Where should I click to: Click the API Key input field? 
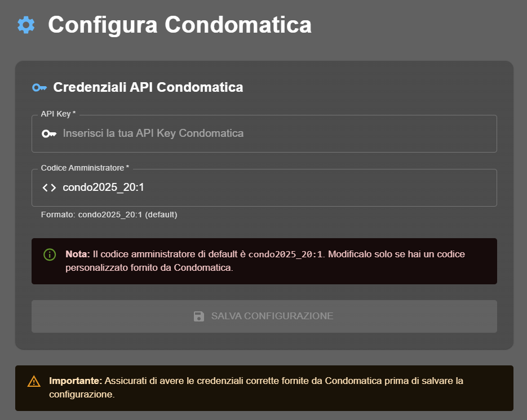(x=264, y=133)
